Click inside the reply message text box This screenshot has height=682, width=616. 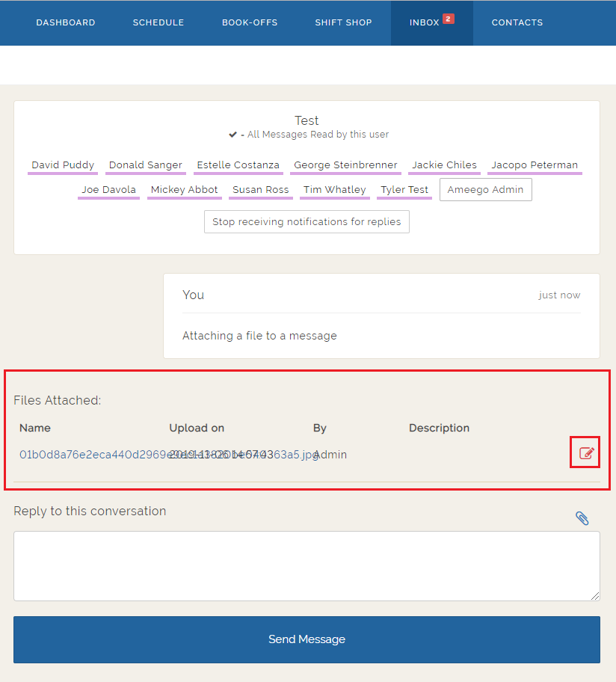coord(307,565)
